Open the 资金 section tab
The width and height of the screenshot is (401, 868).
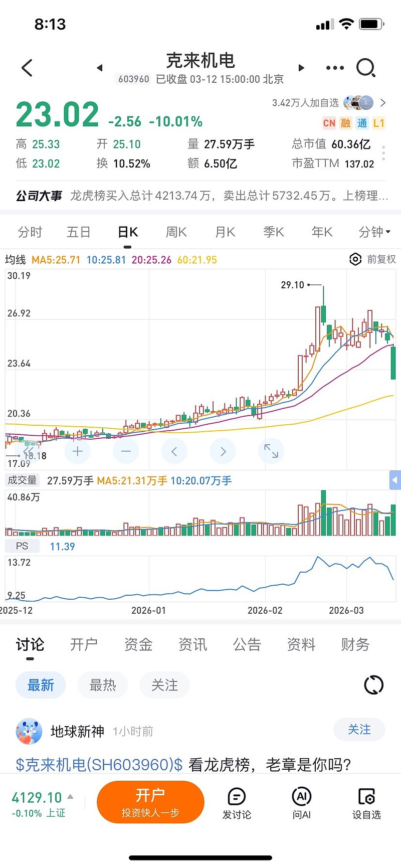click(x=138, y=644)
